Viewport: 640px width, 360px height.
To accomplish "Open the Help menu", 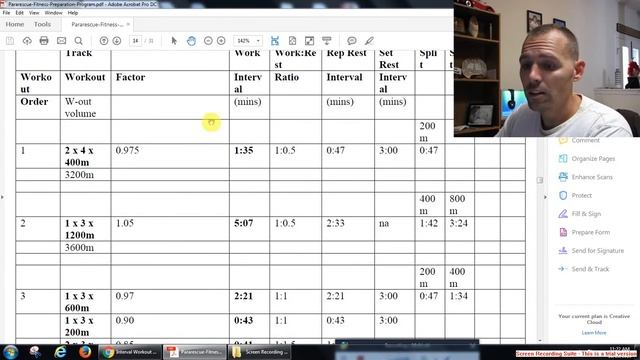I will click(x=73, y=13).
